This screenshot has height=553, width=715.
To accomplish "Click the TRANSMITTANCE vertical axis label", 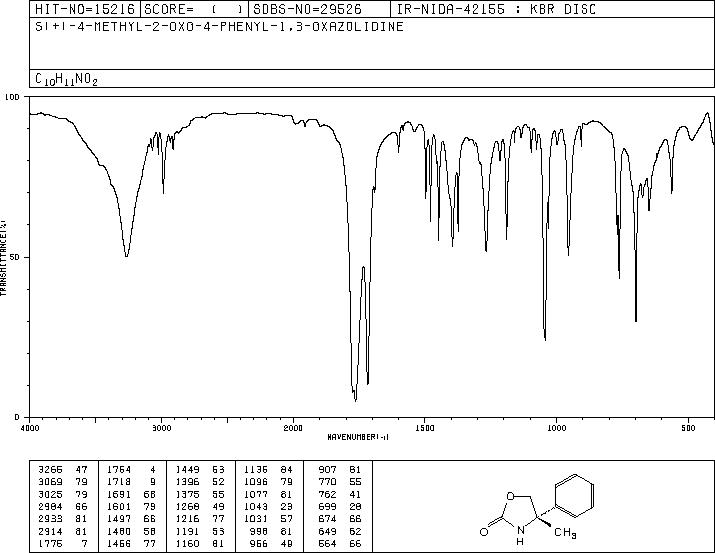I will click(5, 256).
